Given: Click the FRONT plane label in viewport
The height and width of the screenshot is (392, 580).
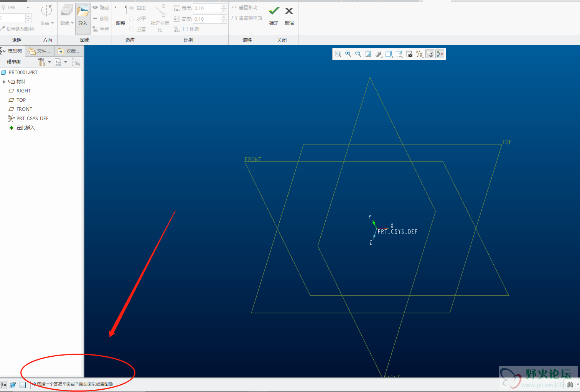Looking at the screenshot, I should (253, 160).
